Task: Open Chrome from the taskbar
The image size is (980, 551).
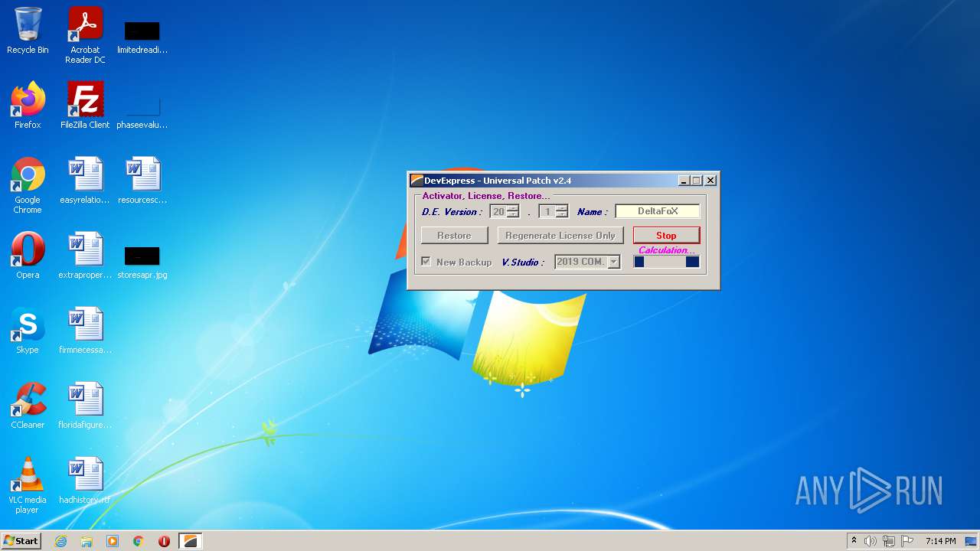Action: [139, 541]
